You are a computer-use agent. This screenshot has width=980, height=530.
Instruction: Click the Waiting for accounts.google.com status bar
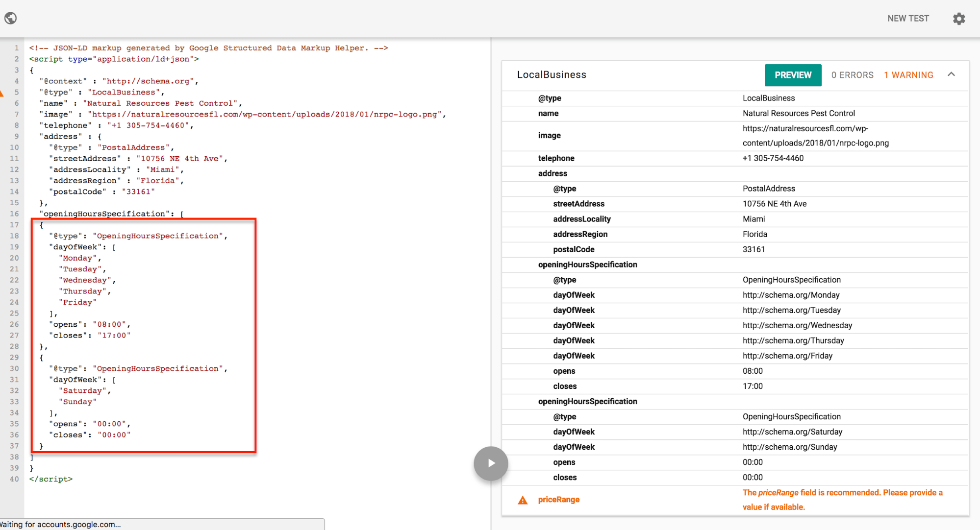click(162, 524)
